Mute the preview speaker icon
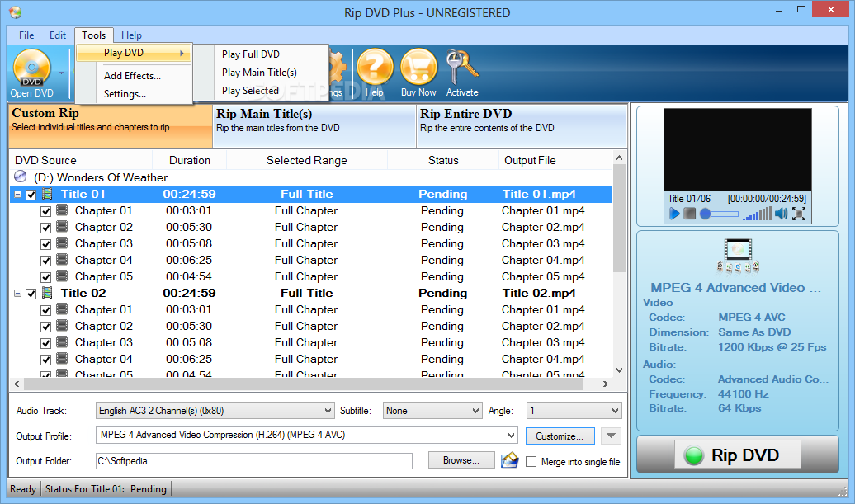The width and height of the screenshot is (855, 504). tap(782, 214)
